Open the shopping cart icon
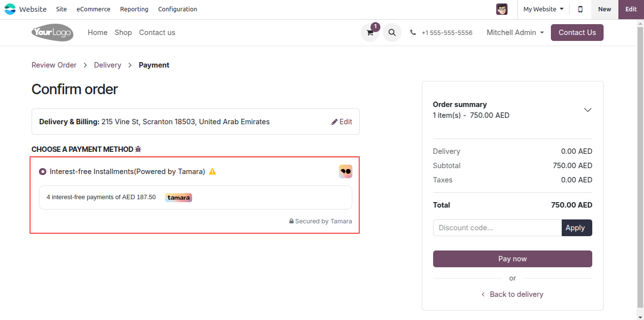Screen dimensions: 644x320 click(x=370, y=33)
